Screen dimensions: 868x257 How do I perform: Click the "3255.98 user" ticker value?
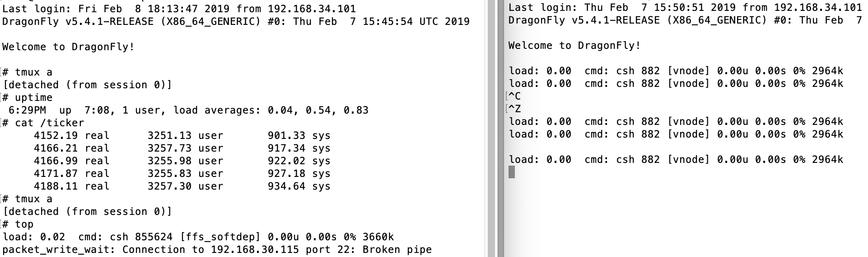(x=185, y=161)
